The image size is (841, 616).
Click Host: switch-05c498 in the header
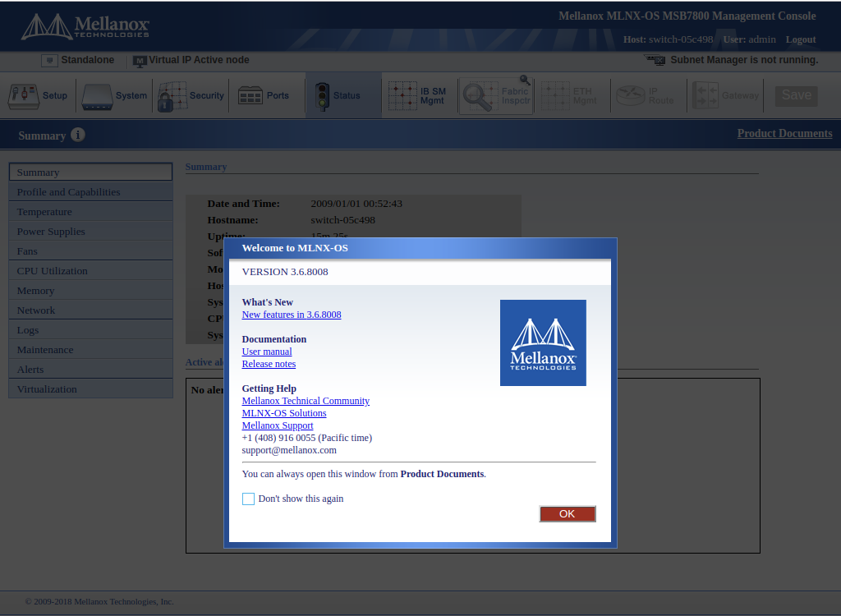pos(669,39)
